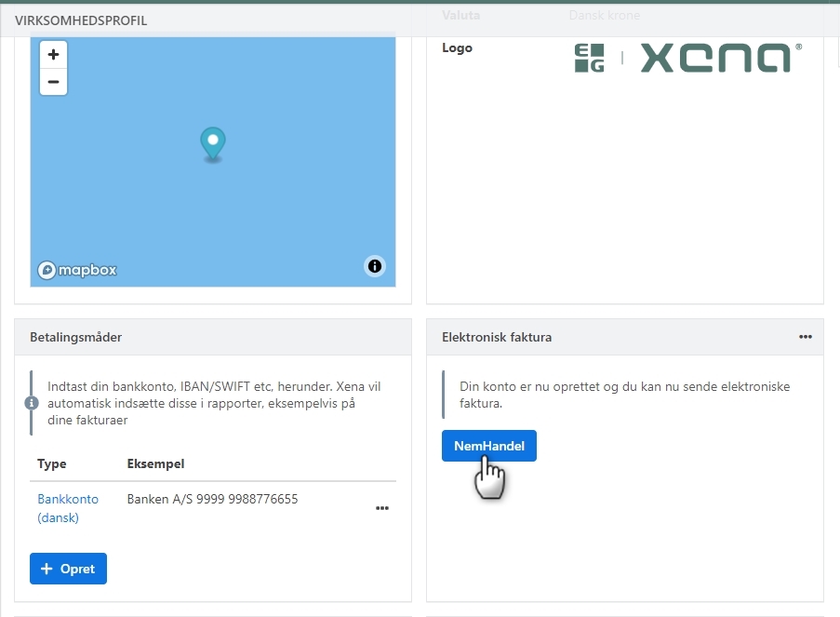Click the Type column header

(x=52, y=463)
